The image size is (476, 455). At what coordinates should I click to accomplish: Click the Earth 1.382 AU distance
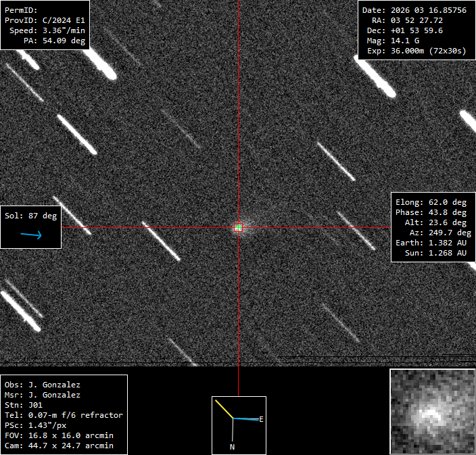pyautogui.click(x=431, y=243)
